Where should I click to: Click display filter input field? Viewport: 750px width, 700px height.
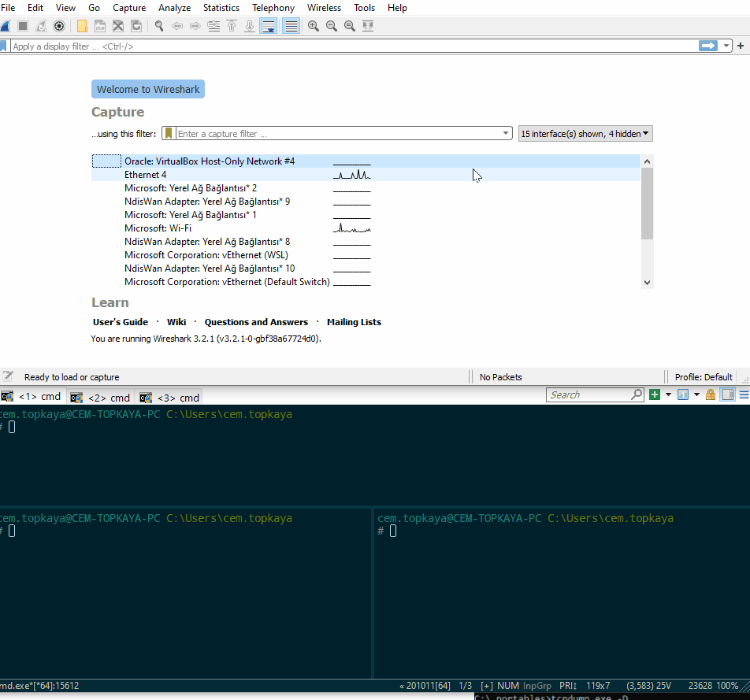pos(354,46)
